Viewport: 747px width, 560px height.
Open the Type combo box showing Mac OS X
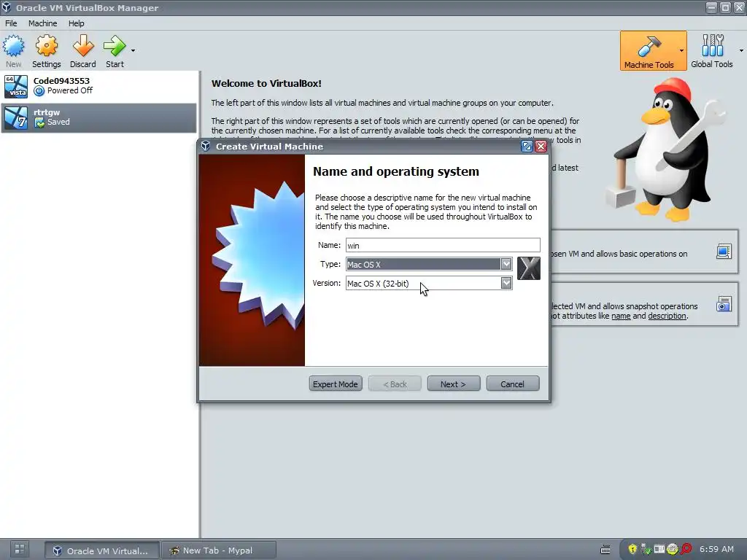429,264
